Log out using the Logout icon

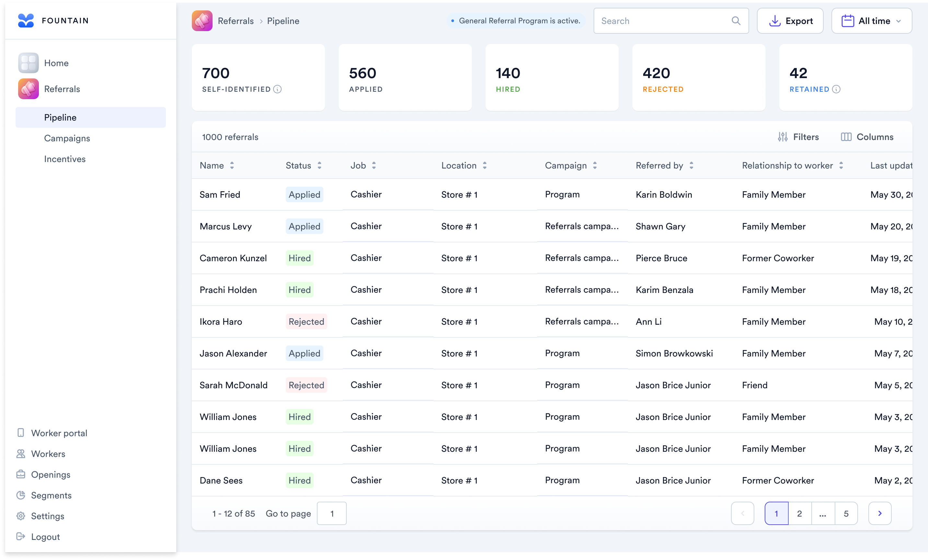21,537
